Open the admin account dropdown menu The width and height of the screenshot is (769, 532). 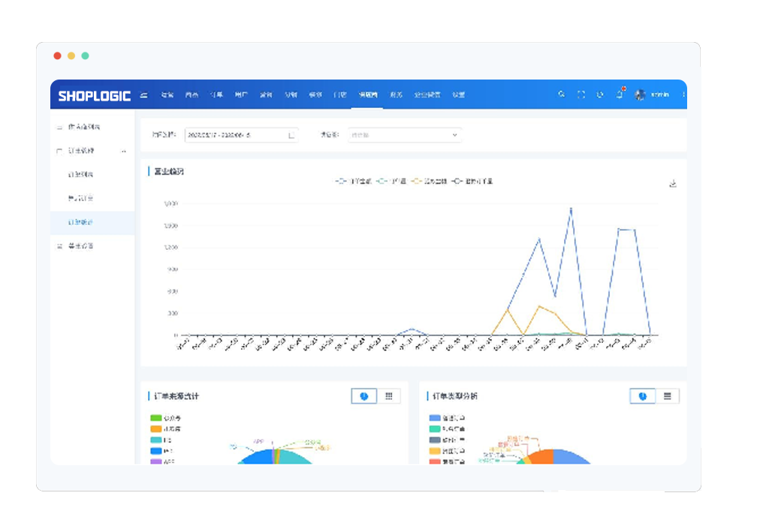[x=660, y=95]
